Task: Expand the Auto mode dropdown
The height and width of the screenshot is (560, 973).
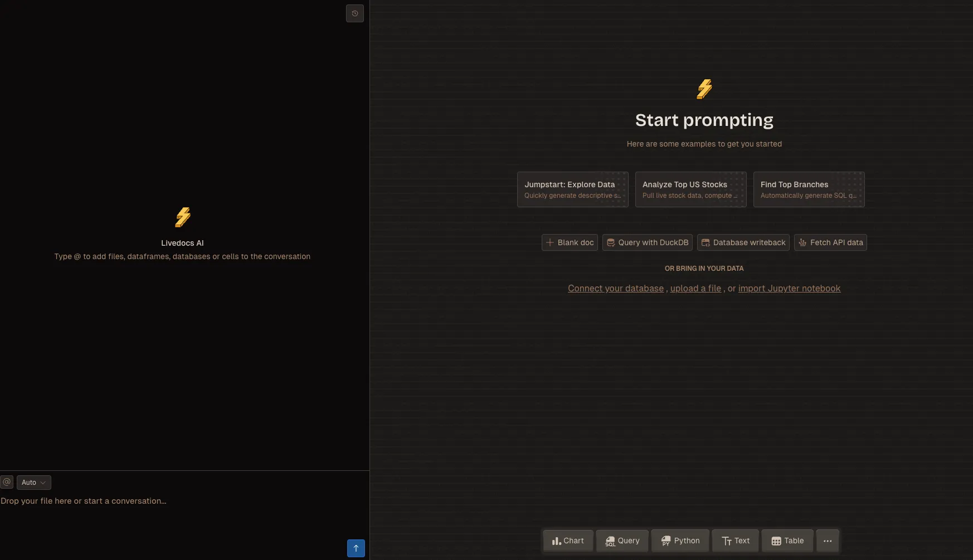Action: [x=33, y=483]
